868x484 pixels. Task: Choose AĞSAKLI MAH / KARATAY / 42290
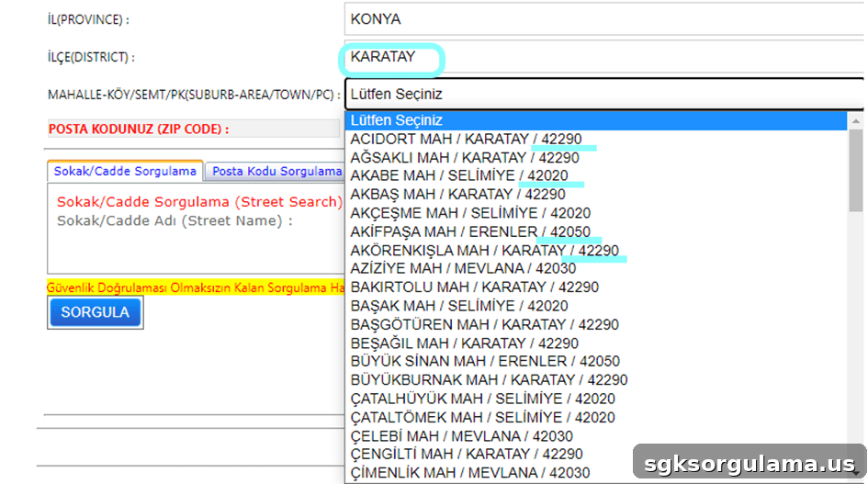[x=596, y=158]
